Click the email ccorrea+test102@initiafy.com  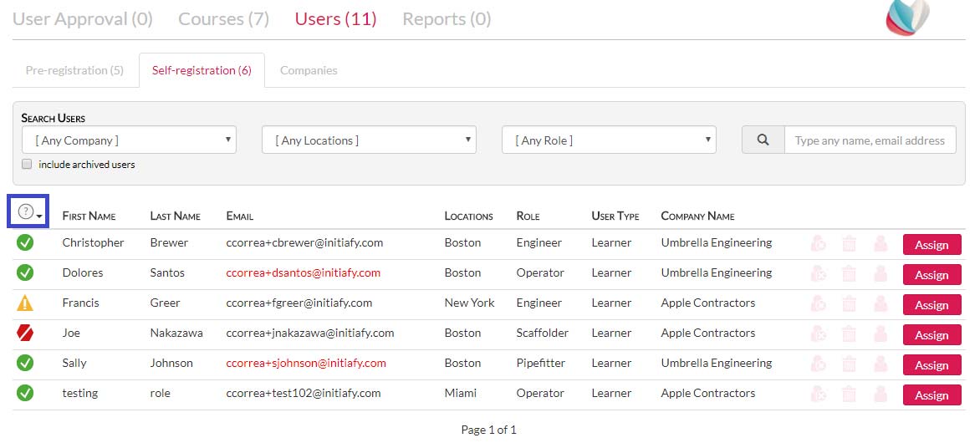tap(304, 393)
